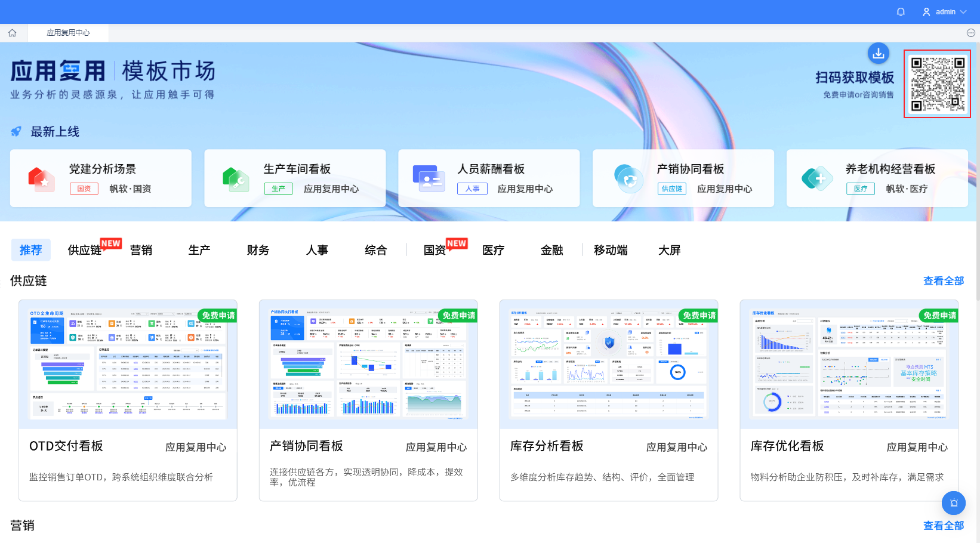Select the 应用复用中心 page tab

pyautogui.click(x=68, y=33)
